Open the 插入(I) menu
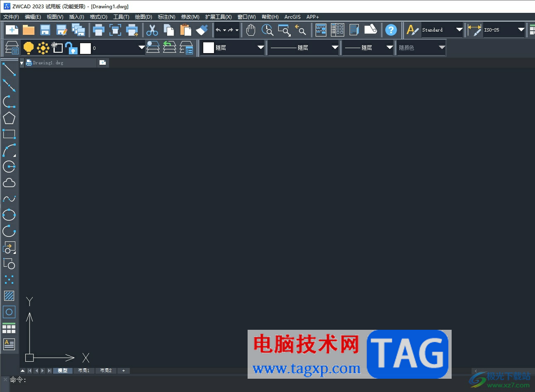Viewport: 535px width, 392px height. pos(76,17)
